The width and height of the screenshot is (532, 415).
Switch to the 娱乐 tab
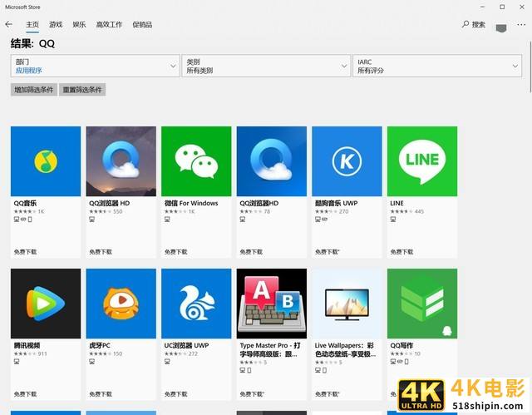pos(79,24)
